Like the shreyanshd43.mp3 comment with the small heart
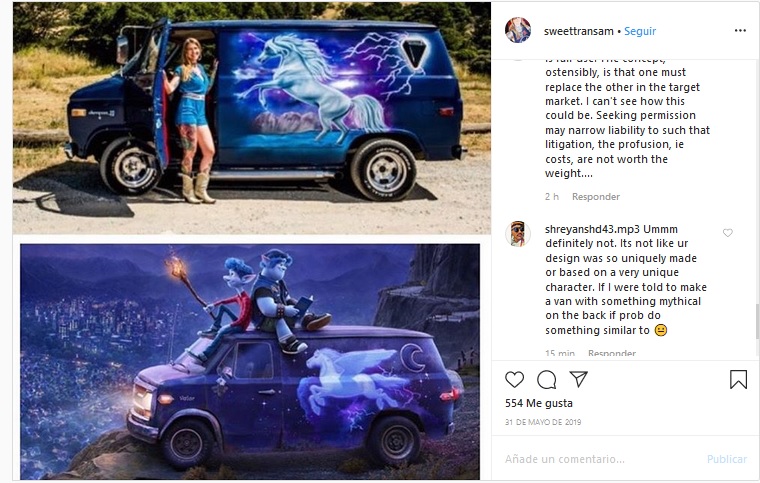This screenshot has width=760, height=483. point(728,233)
